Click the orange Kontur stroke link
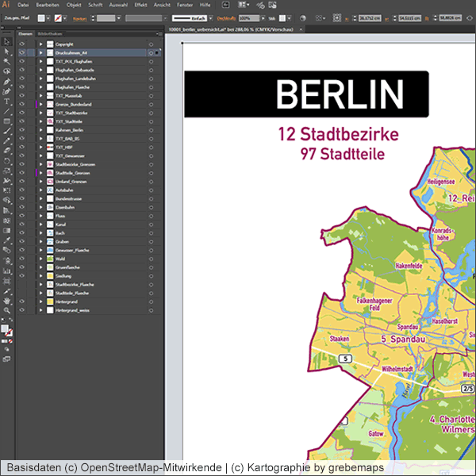The width and height of the screenshot is (476, 476). 79,17
